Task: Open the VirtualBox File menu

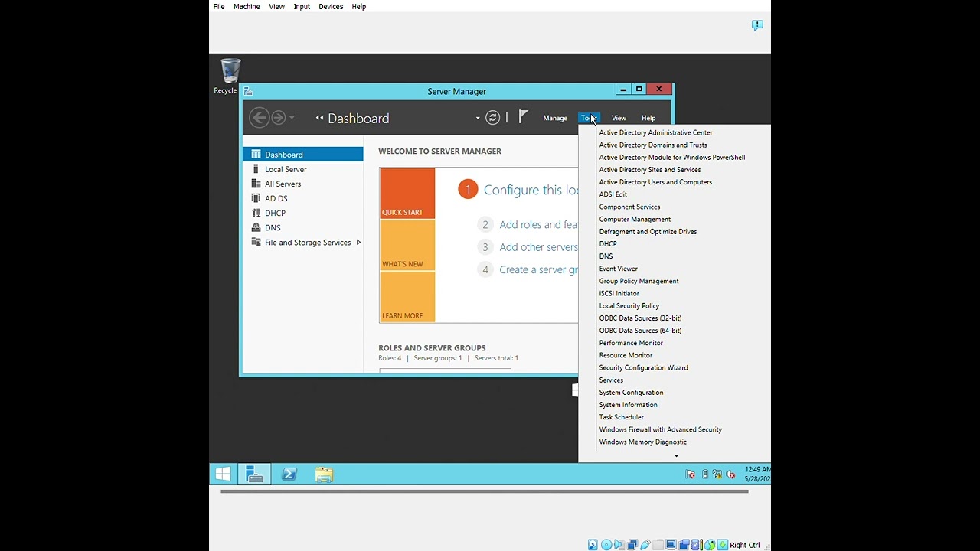Action: (219, 6)
